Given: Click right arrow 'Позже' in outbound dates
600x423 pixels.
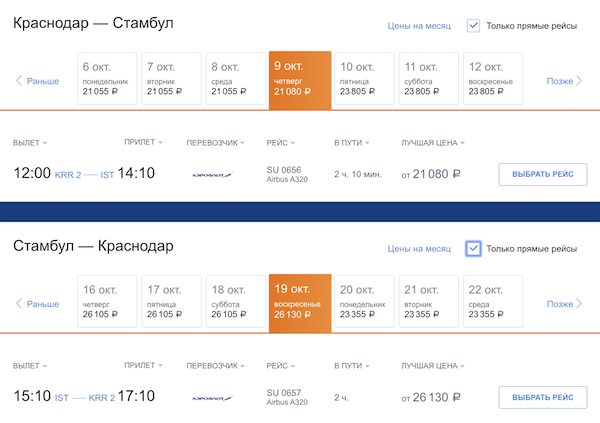Looking at the screenshot, I should pos(564,81).
